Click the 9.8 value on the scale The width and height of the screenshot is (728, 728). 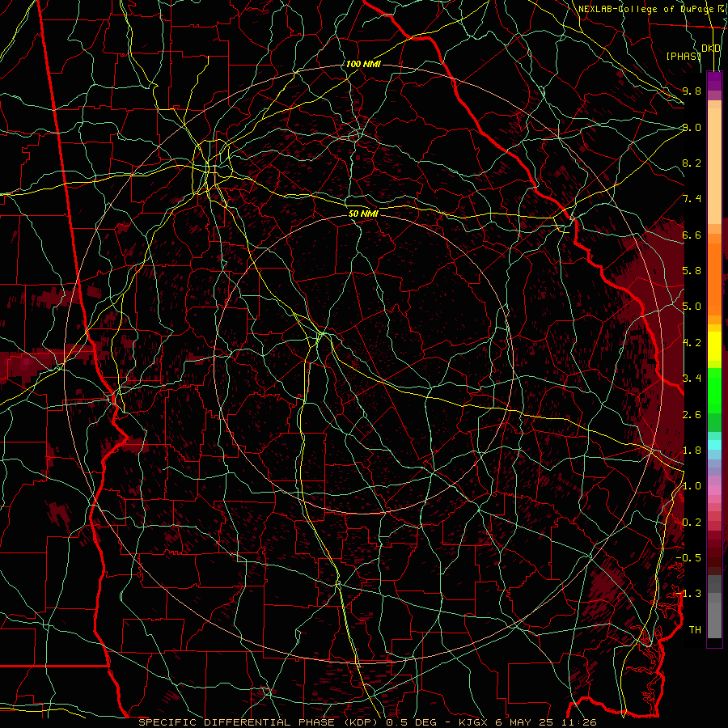coord(692,91)
